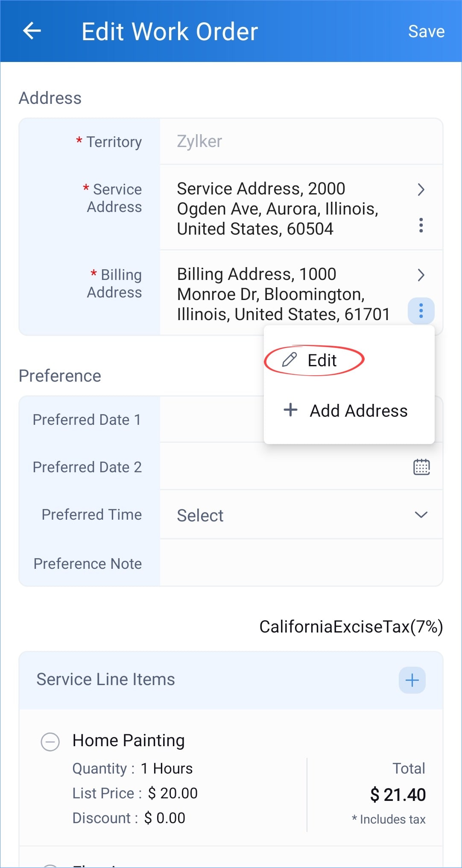
Task: Select the Service Address text
Action: point(278,209)
